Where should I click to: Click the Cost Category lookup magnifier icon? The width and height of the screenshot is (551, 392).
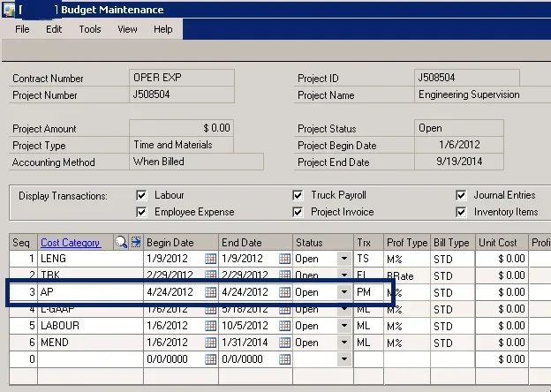click(121, 242)
